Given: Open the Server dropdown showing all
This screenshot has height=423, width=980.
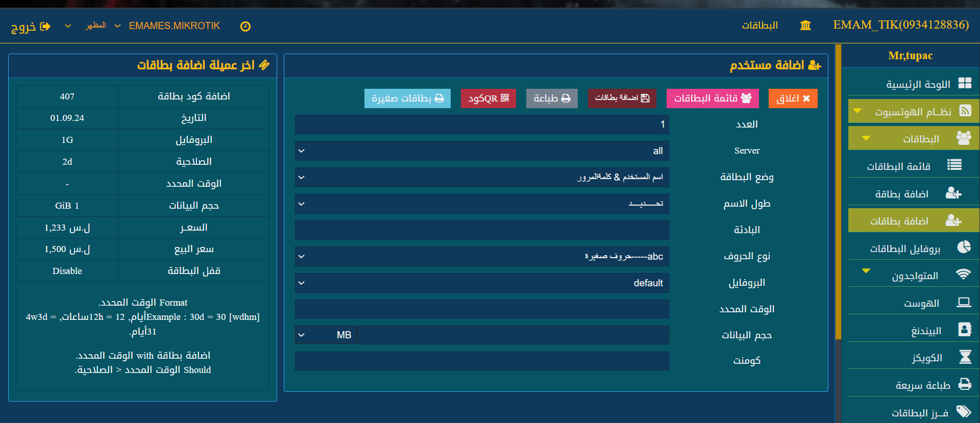Looking at the screenshot, I should (x=481, y=151).
